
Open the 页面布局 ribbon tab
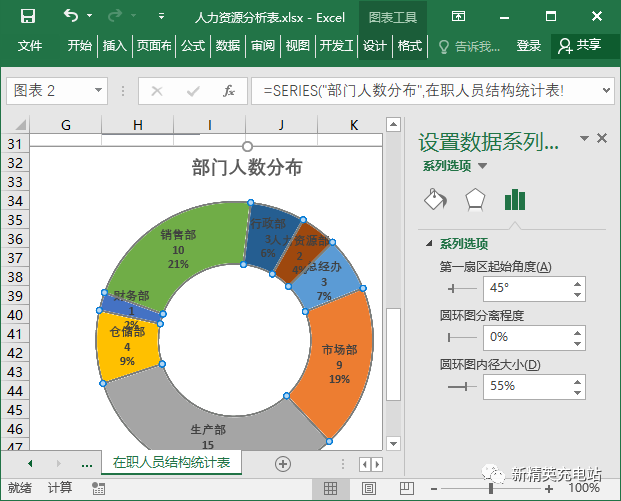tap(154, 46)
